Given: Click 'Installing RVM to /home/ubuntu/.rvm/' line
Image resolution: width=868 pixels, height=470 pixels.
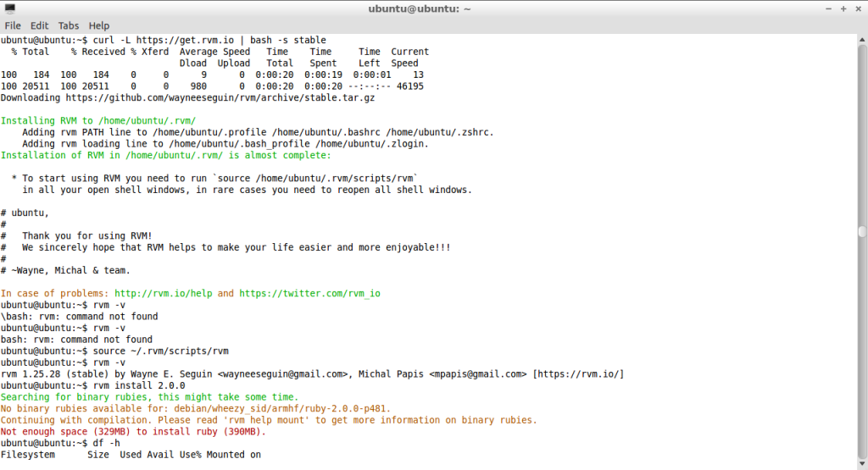Looking at the screenshot, I should click(x=98, y=121).
